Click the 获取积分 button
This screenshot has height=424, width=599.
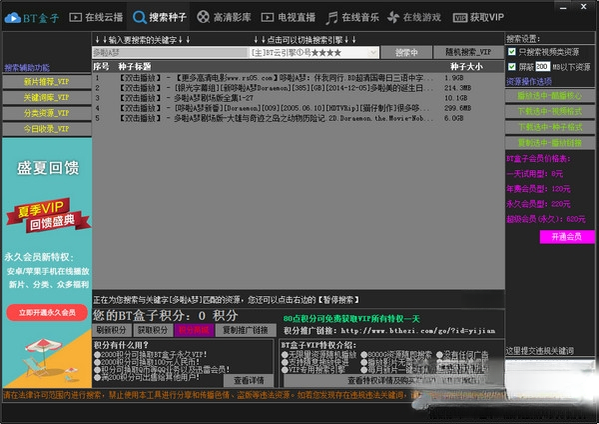(x=153, y=330)
